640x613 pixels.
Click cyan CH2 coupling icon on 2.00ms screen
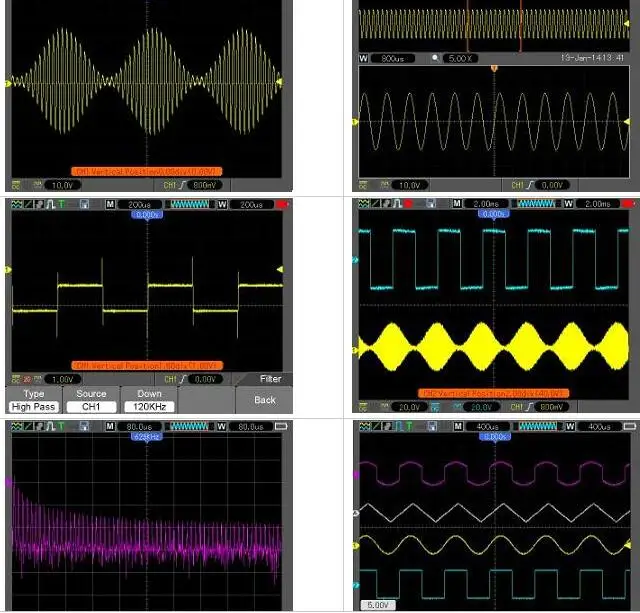click(435, 407)
